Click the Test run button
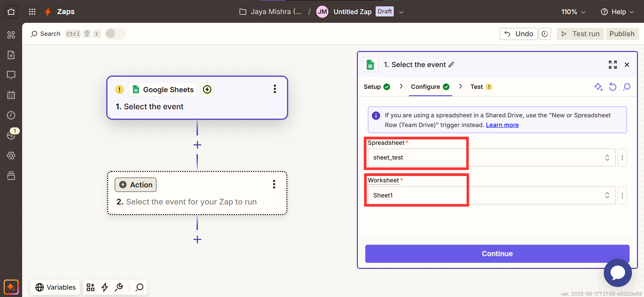Image resolution: width=644 pixels, height=297 pixels. coord(580,34)
